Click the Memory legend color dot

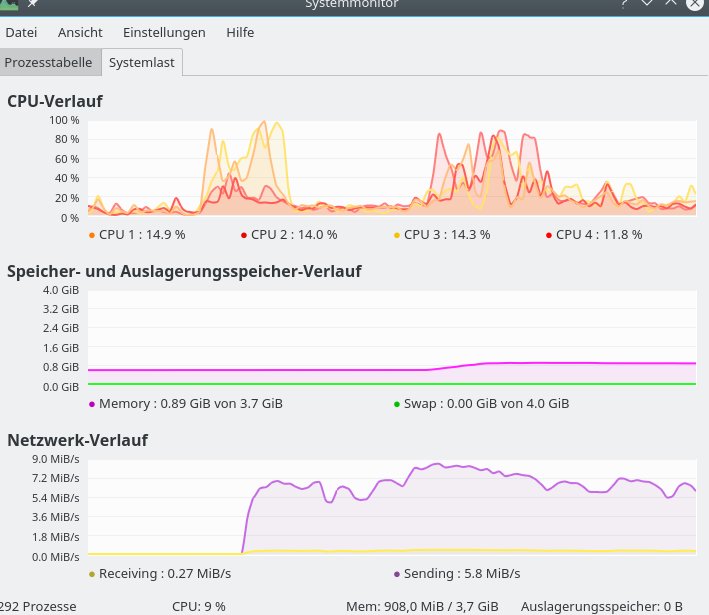pyautogui.click(x=92, y=405)
